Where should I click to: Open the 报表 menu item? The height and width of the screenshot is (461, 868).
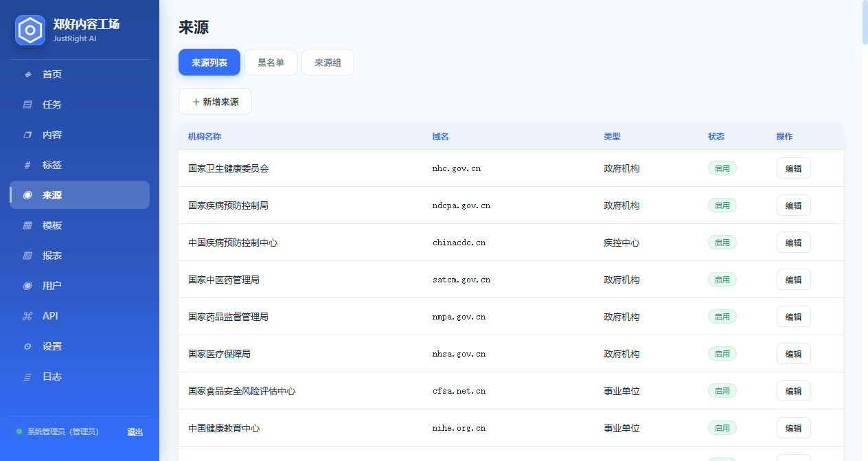point(80,256)
